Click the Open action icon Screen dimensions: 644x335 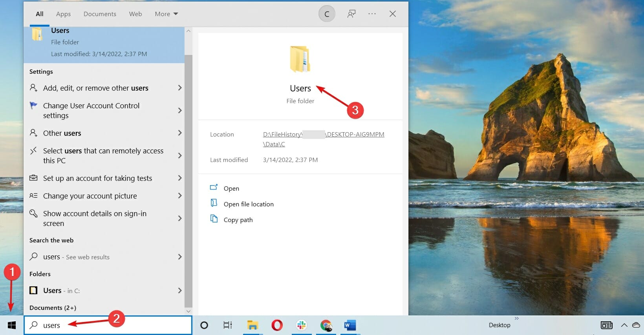214,188
